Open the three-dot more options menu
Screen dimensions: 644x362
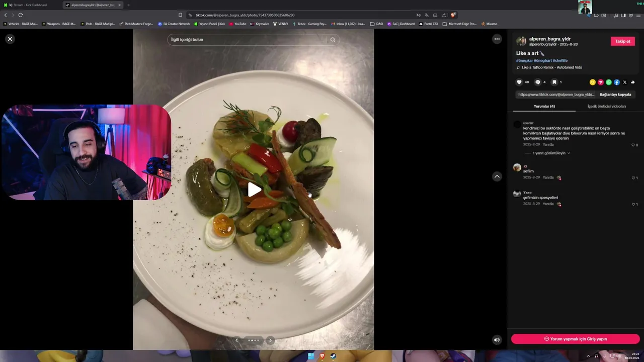(497, 39)
